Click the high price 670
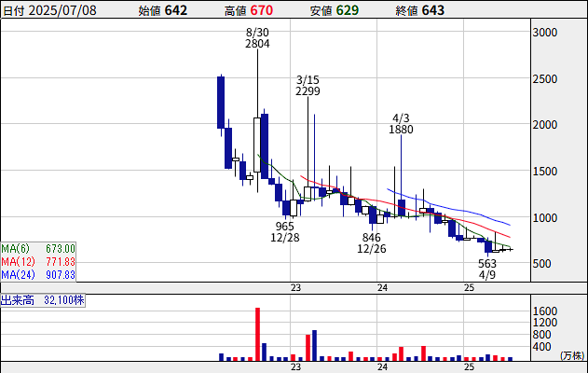This screenshot has height=373, width=588. click(261, 10)
